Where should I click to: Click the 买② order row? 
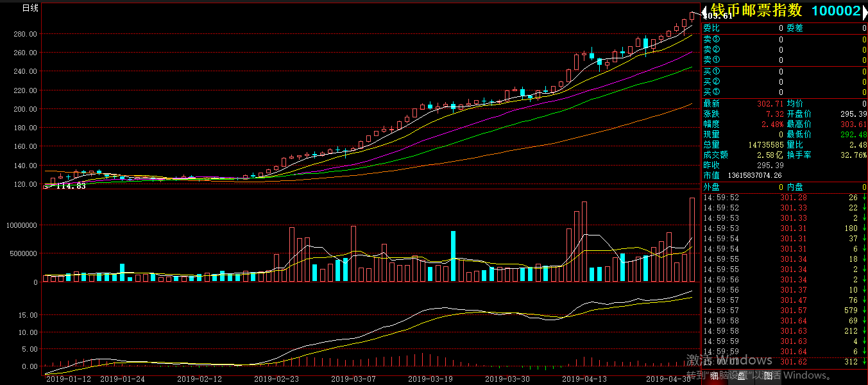(785, 81)
